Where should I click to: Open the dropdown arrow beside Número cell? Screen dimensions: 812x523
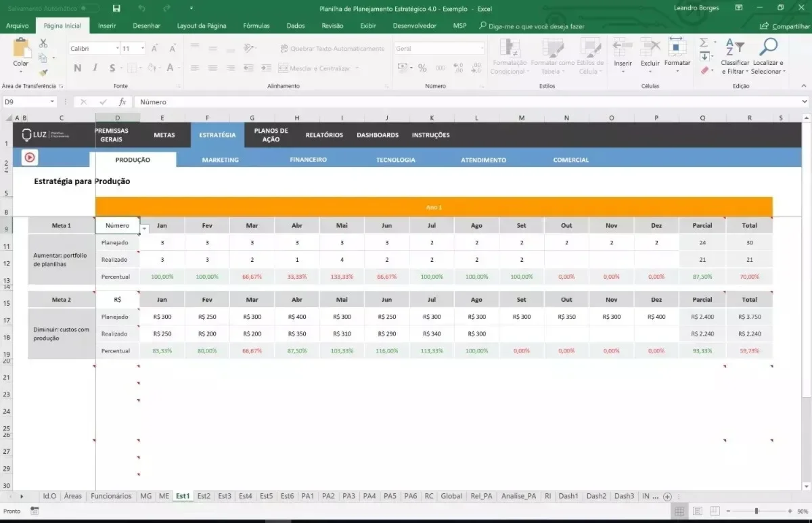(x=144, y=229)
